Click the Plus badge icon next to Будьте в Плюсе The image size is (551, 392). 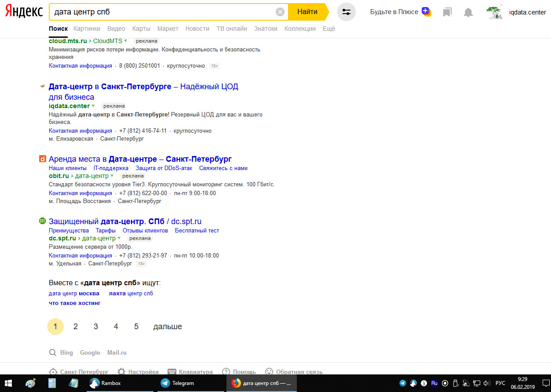[426, 11]
